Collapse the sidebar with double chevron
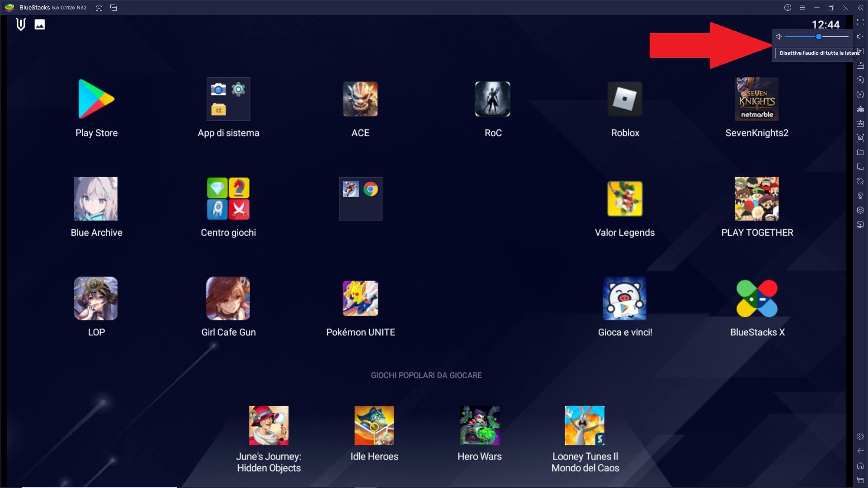The height and width of the screenshot is (488, 868). 860,8
